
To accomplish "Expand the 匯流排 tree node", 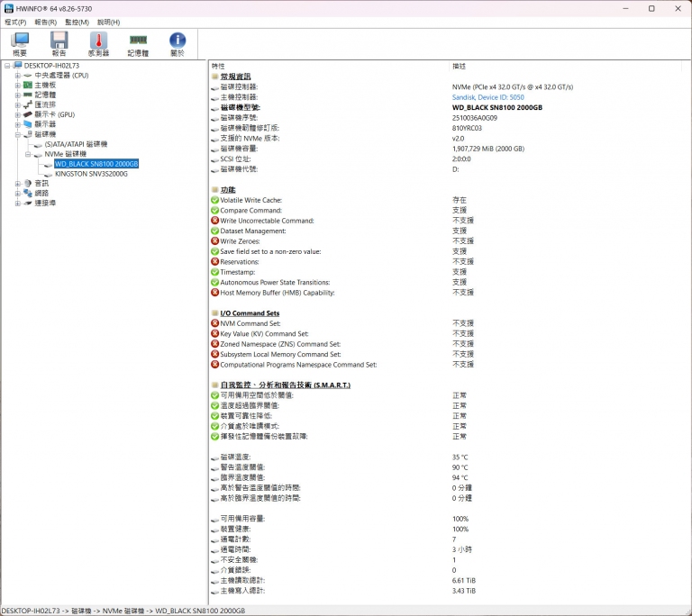I will pyautogui.click(x=18, y=104).
